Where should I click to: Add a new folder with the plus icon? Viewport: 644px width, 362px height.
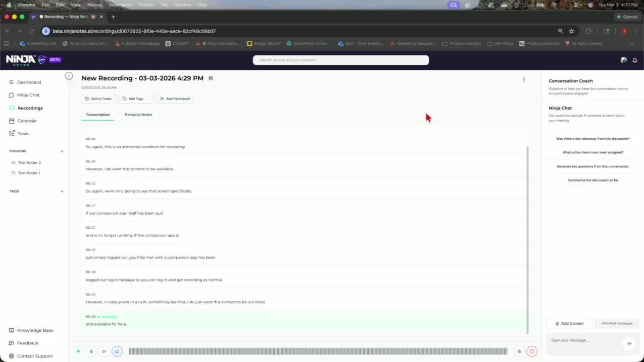[x=62, y=151]
